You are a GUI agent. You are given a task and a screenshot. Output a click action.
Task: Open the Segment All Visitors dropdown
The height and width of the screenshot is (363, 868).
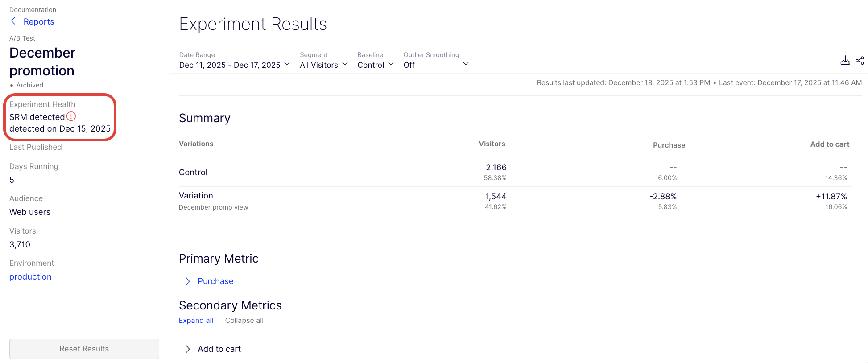(323, 65)
